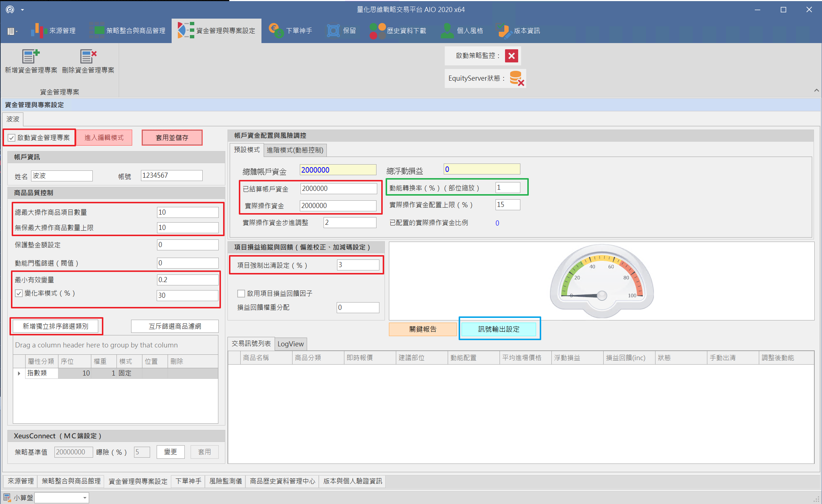Open the 小算盤 dropdown at the bottom
This screenshot has width=822, height=504.
(x=85, y=498)
